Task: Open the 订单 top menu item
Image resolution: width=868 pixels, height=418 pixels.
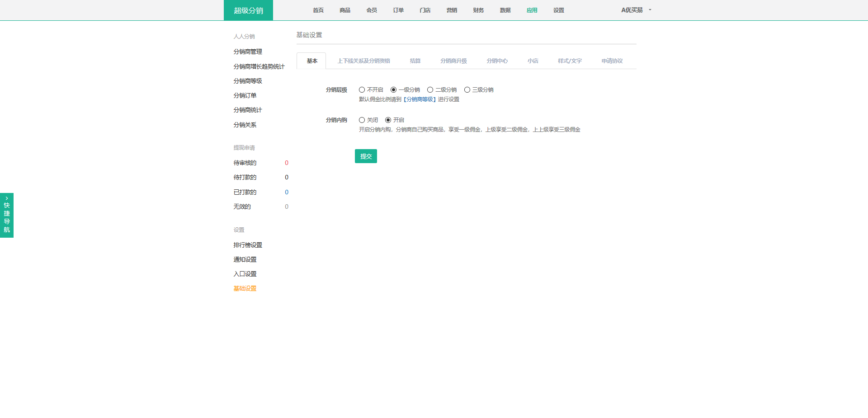Action: coord(398,10)
